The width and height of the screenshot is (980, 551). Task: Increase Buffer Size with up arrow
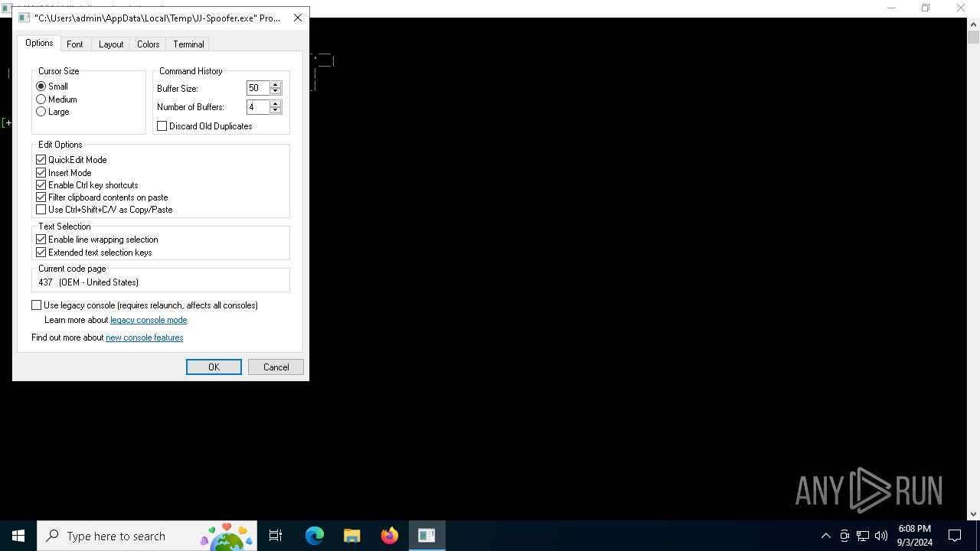(x=276, y=85)
